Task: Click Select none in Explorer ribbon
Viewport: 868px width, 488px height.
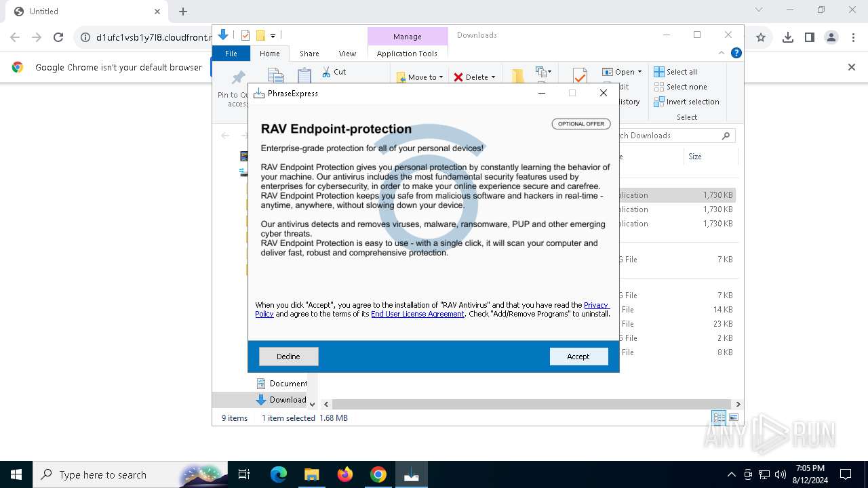Action: [x=680, y=87]
